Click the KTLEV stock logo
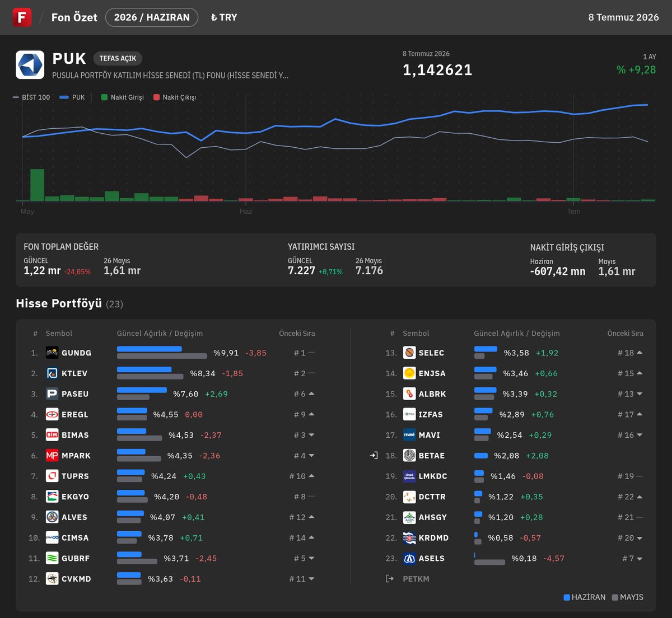The height and width of the screenshot is (618, 672). pos(52,373)
